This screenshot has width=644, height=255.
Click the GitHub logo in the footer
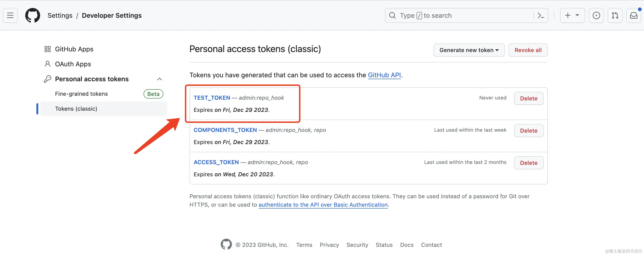[x=226, y=244]
